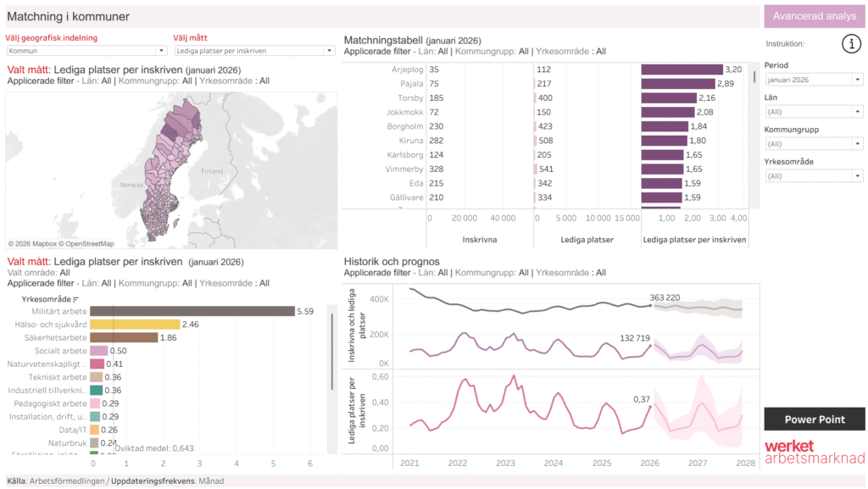The height and width of the screenshot is (489, 868).
Task: Click the werket arbetsmarknad logo
Action: click(814, 452)
